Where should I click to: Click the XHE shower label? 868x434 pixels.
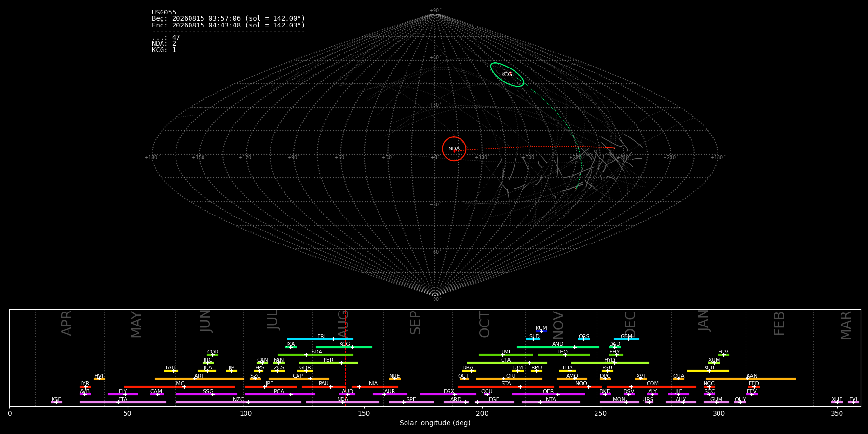(837, 399)
